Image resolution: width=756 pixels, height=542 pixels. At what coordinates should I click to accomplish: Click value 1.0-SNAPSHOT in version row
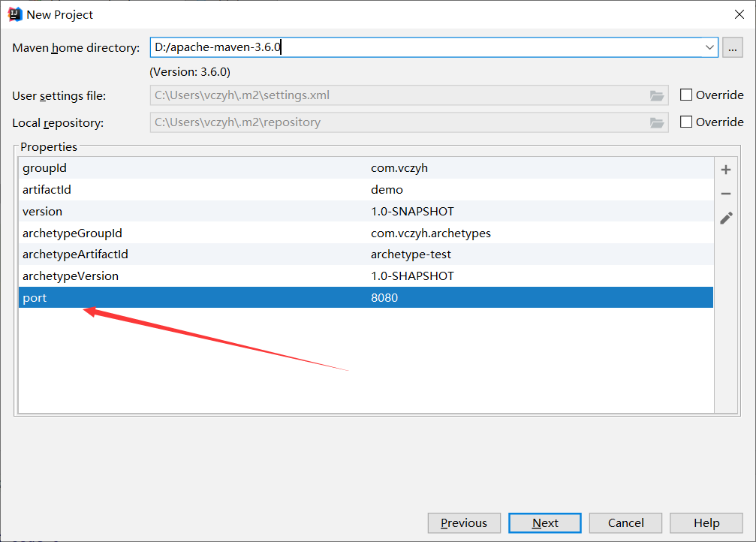[x=412, y=211]
